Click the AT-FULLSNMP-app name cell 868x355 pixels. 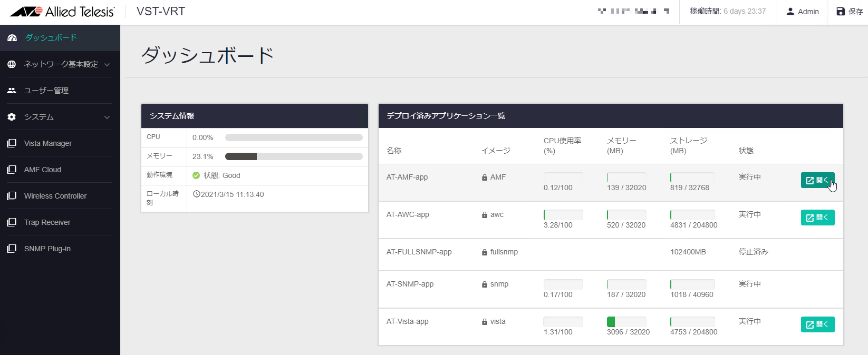point(419,252)
